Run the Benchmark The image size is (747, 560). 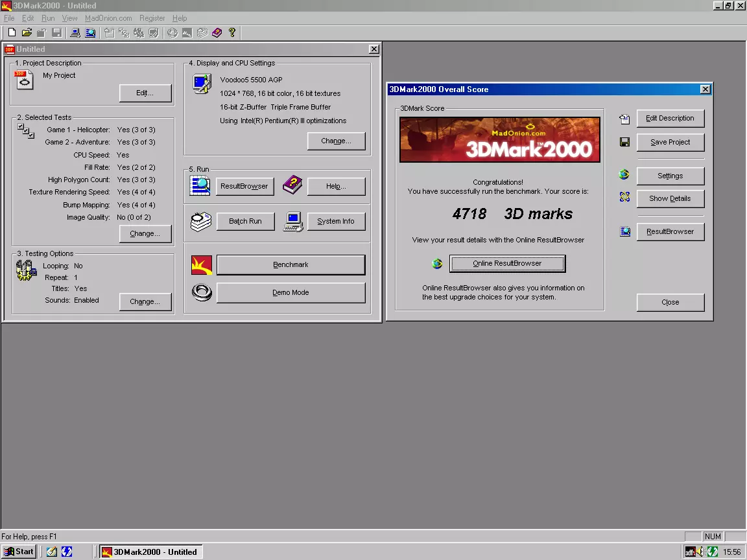[290, 264]
